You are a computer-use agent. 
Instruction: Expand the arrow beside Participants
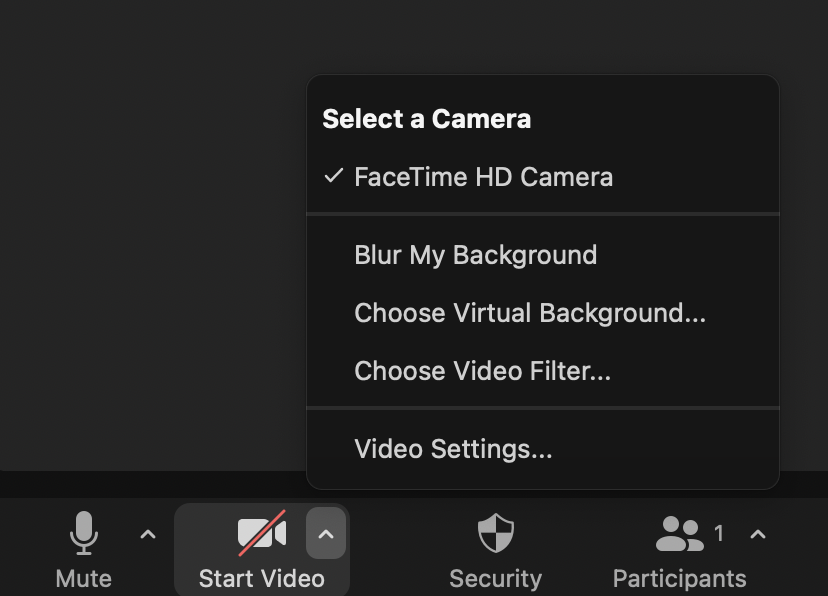pyautogui.click(x=757, y=534)
